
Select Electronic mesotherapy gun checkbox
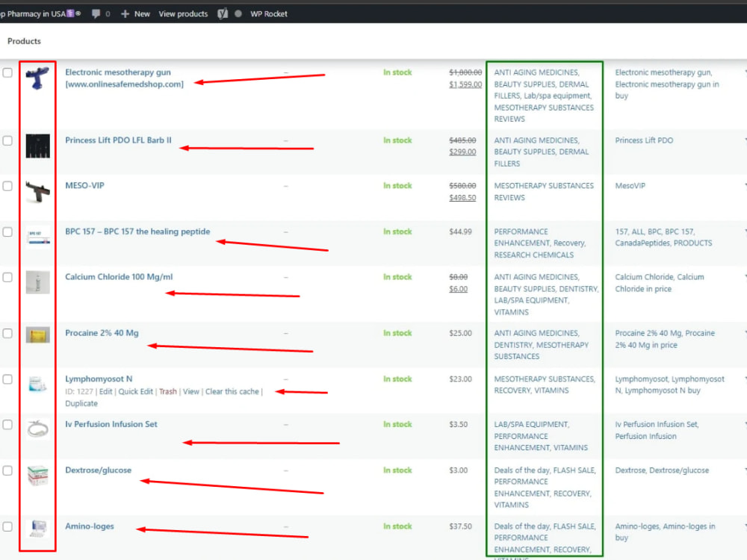[7, 72]
